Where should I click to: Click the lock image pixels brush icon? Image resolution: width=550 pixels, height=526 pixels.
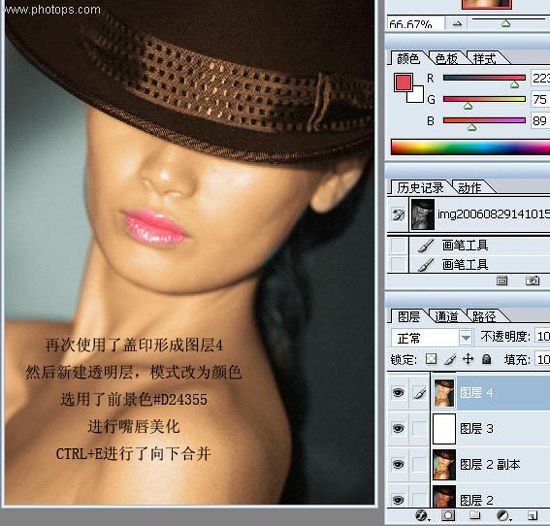pos(450,359)
